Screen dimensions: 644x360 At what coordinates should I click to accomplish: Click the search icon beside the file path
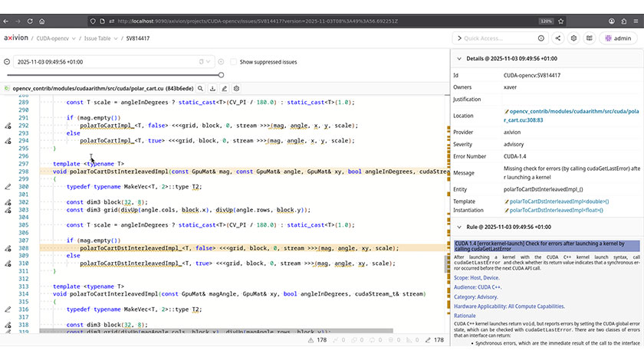pyautogui.click(x=201, y=89)
